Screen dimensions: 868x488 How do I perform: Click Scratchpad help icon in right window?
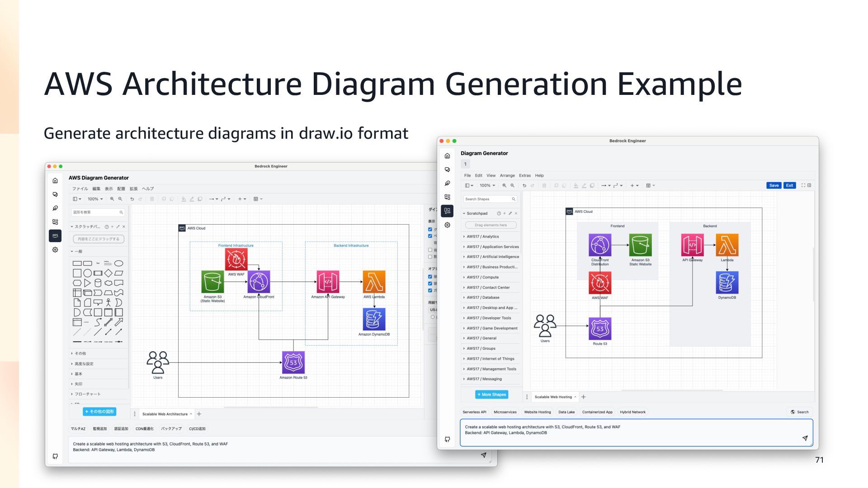(x=499, y=213)
